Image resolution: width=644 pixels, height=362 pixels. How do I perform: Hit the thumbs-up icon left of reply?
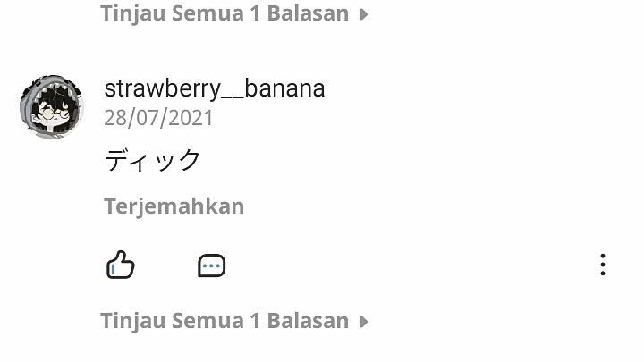click(x=120, y=265)
